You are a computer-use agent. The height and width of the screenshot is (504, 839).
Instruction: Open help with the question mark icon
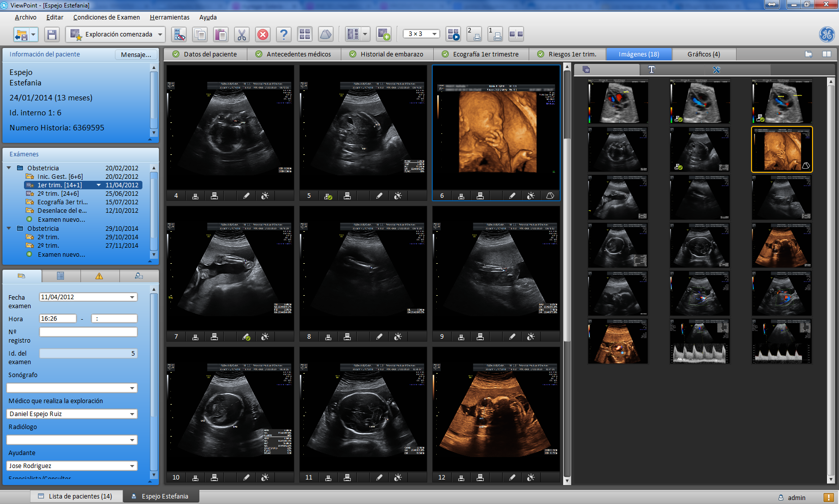(x=284, y=34)
